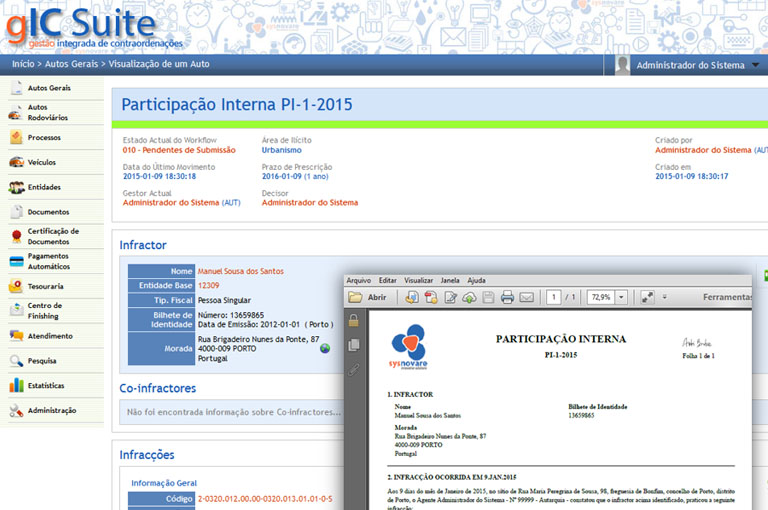The image size is (768, 510).
Task: Click the Data do Último Movimento timestamp
Action: pyautogui.click(x=159, y=176)
